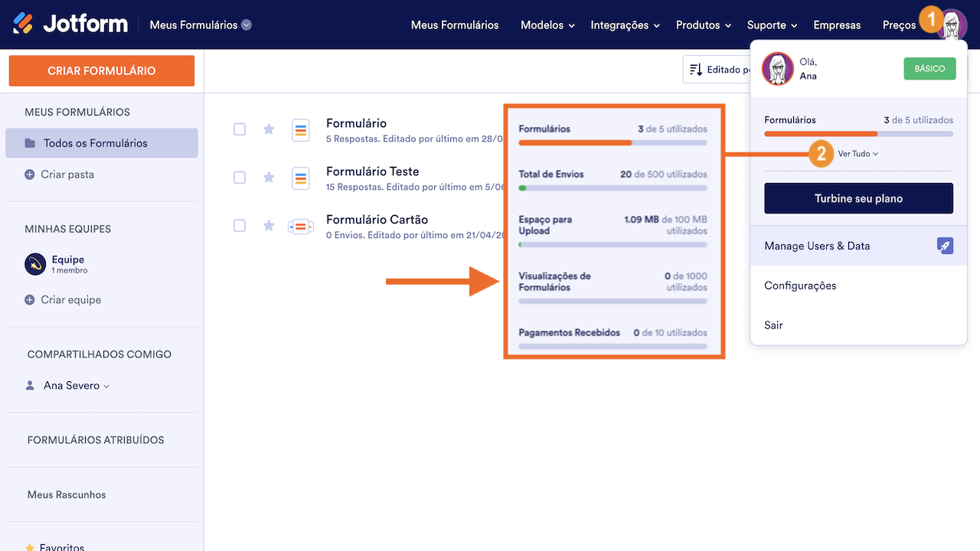Click the FORMULÁRIOS ATRIBUÍDOS section heading

click(x=96, y=440)
